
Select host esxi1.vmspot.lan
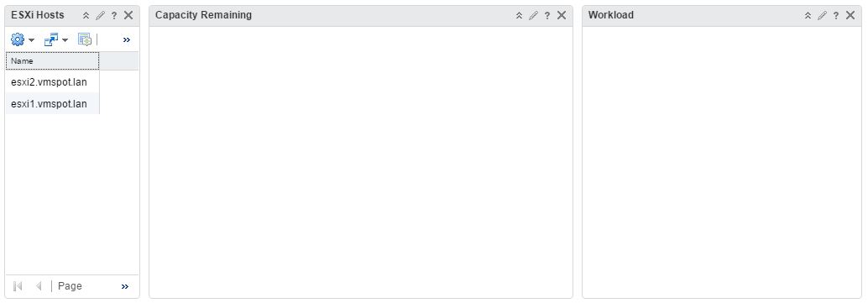49,103
